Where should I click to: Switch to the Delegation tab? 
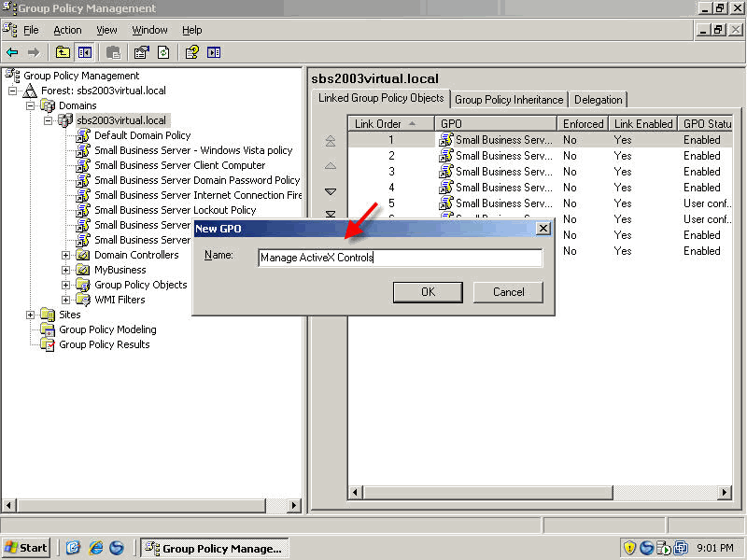tap(598, 100)
